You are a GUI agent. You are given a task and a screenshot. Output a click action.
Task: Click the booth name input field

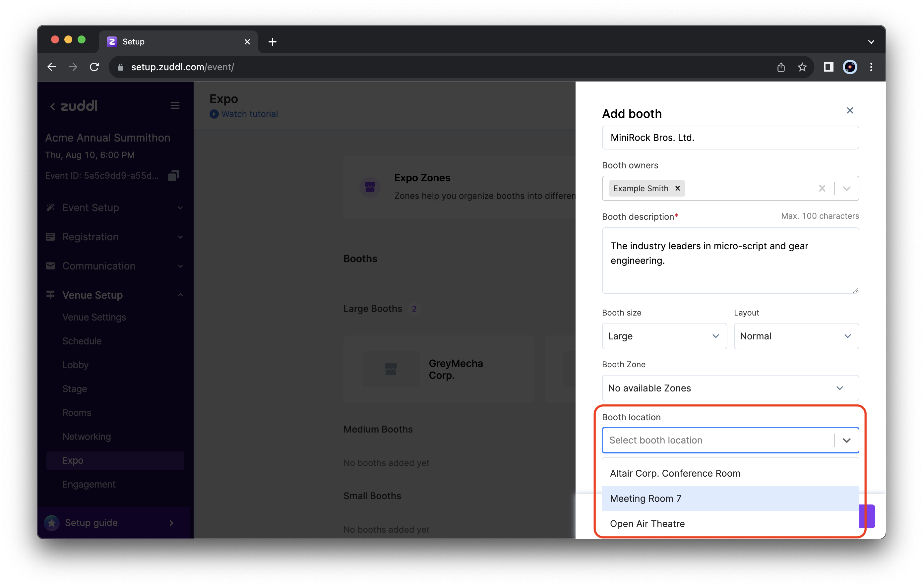click(x=730, y=138)
